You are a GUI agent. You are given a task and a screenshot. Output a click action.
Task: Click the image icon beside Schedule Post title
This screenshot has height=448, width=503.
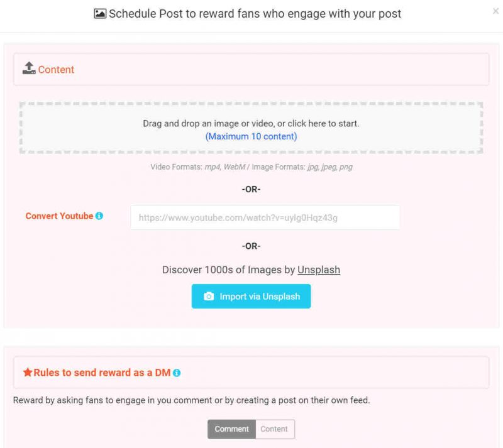coord(100,14)
